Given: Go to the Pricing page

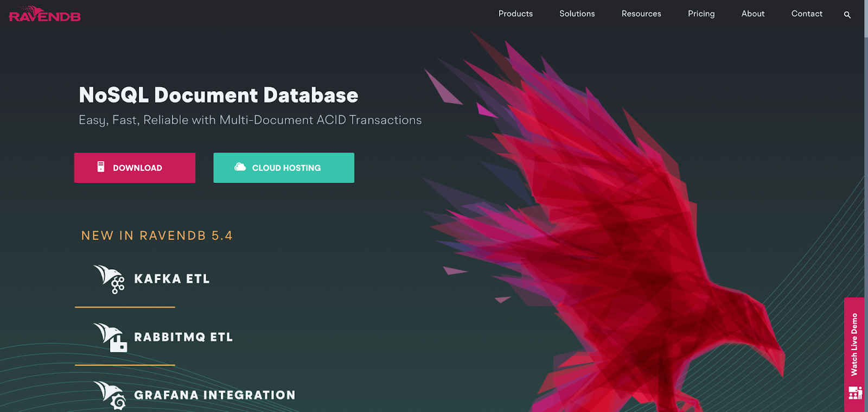Looking at the screenshot, I should (x=701, y=14).
